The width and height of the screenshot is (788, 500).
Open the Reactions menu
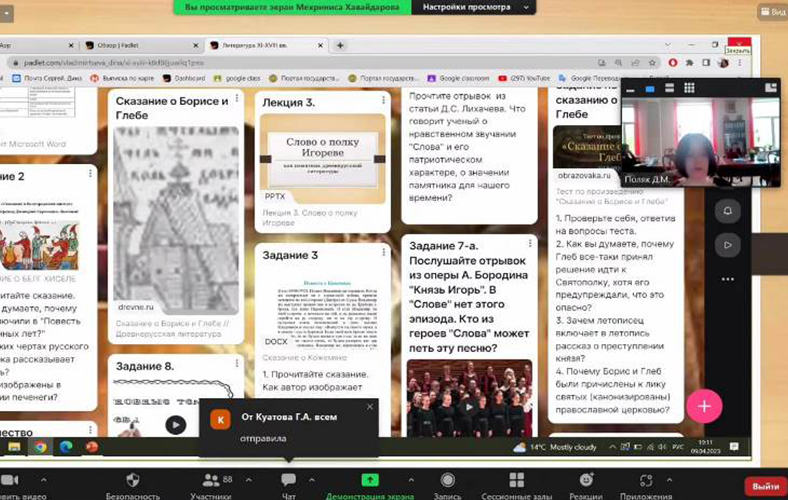pyautogui.click(x=586, y=482)
